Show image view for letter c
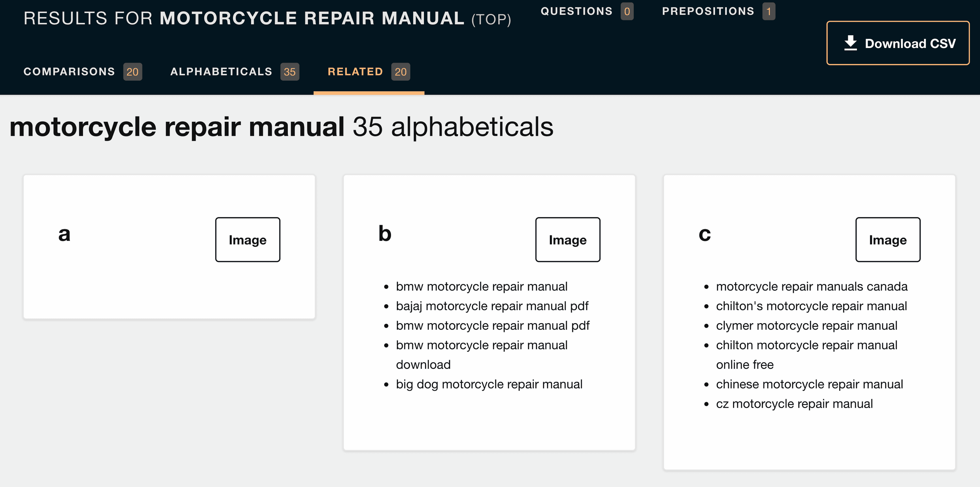The height and width of the screenshot is (487, 980). (x=888, y=240)
